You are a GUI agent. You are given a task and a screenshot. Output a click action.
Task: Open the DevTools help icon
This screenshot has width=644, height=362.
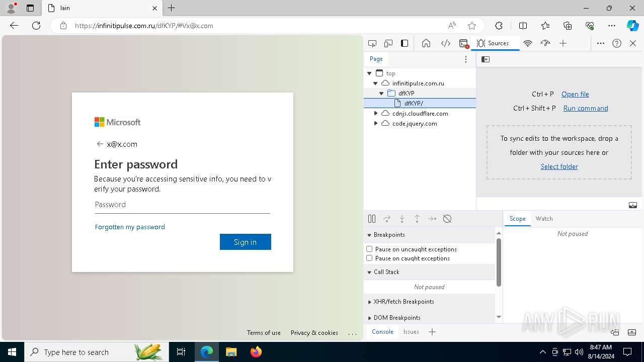(x=617, y=43)
